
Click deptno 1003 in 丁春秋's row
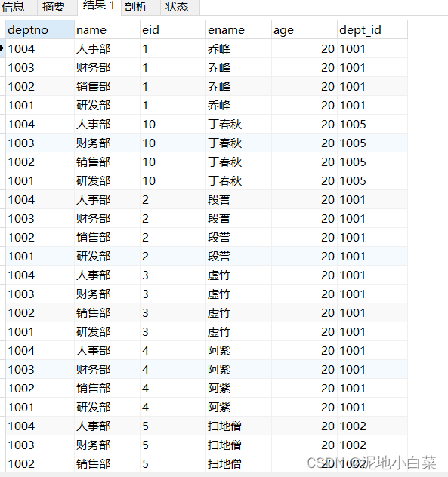pos(40,143)
